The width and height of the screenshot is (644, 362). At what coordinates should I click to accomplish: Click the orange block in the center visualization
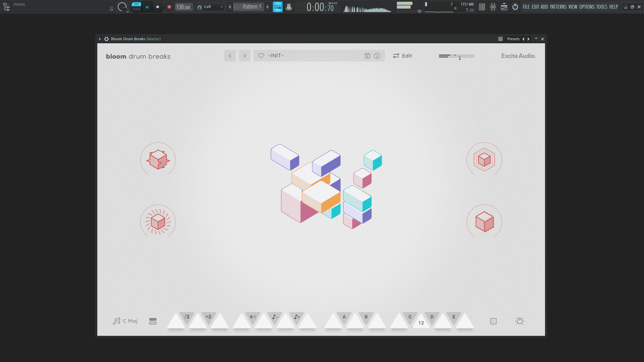pyautogui.click(x=321, y=197)
